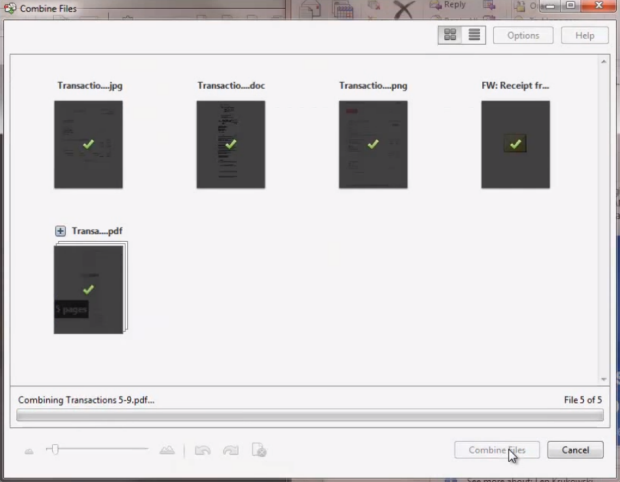Select the Transactio....jpg thumbnail

[88, 144]
